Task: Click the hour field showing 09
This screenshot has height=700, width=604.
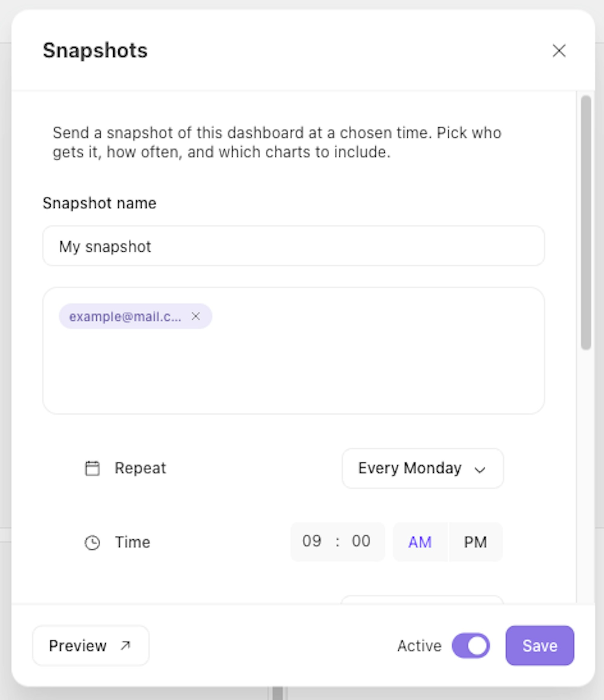Action: pyautogui.click(x=312, y=541)
